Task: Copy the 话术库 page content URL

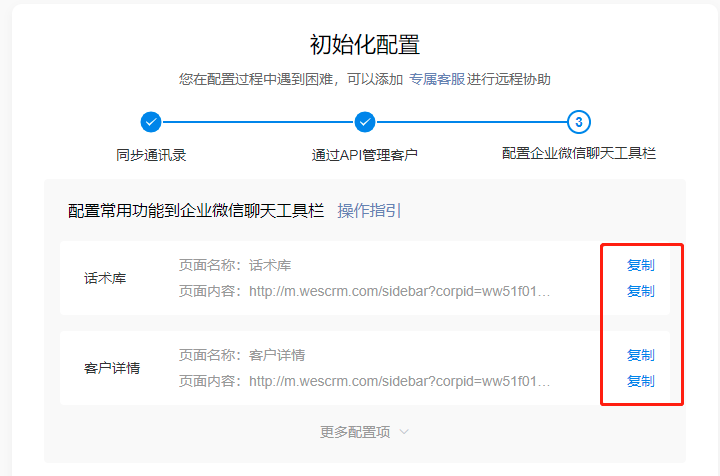Action: coord(640,291)
